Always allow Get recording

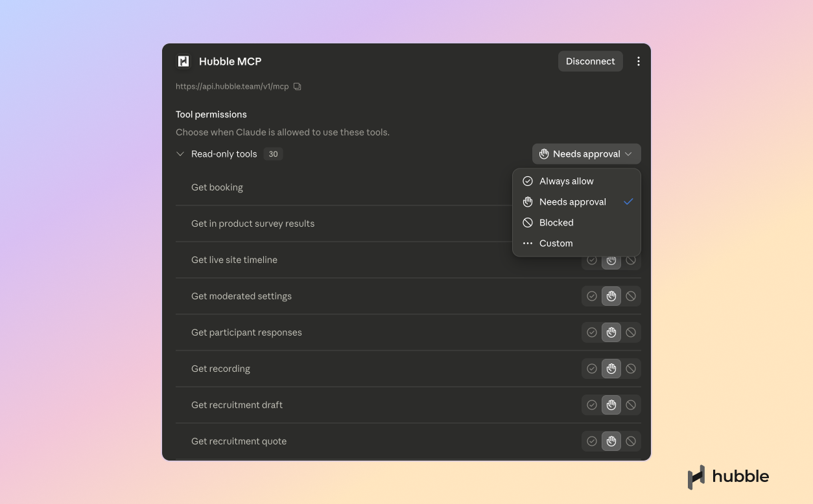pos(592,369)
